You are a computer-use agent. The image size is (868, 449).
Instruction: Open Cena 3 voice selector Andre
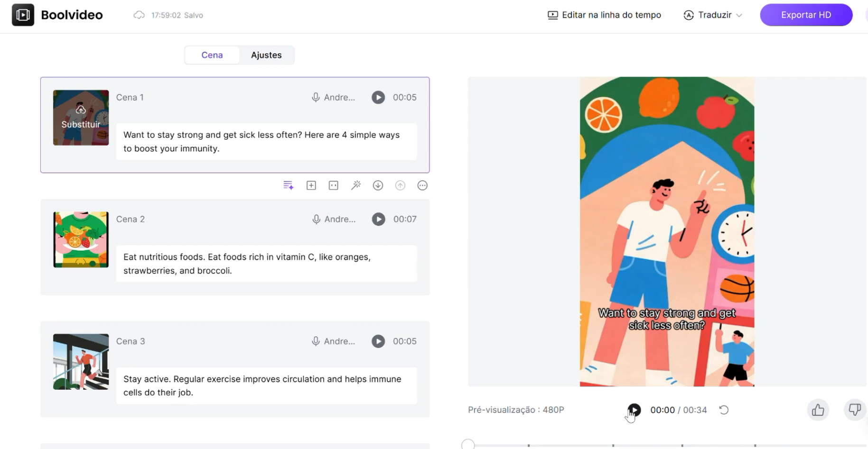pos(333,341)
